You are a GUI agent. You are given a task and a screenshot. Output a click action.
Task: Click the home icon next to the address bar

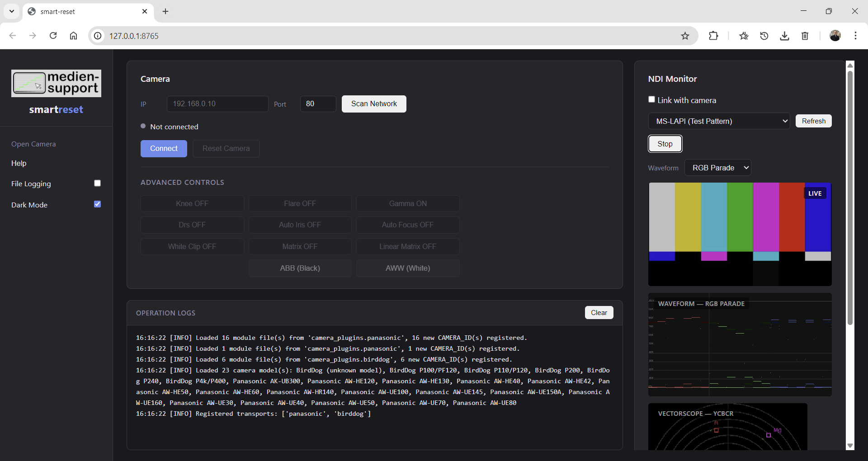[73, 36]
